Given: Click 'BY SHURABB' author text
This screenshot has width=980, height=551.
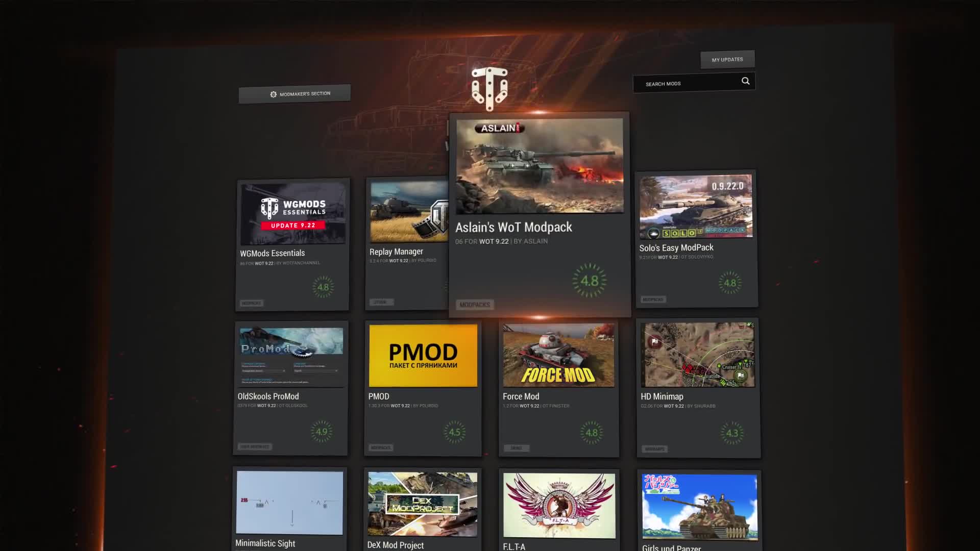Looking at the screenshot, I should pyautogui.click(x=701, y=406).
